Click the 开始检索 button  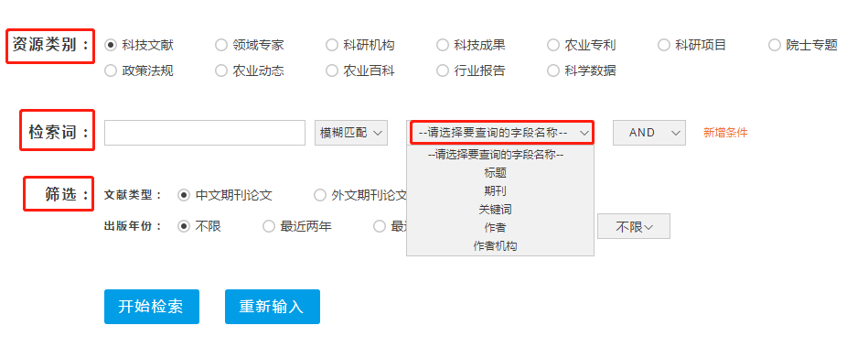(152, 307)
